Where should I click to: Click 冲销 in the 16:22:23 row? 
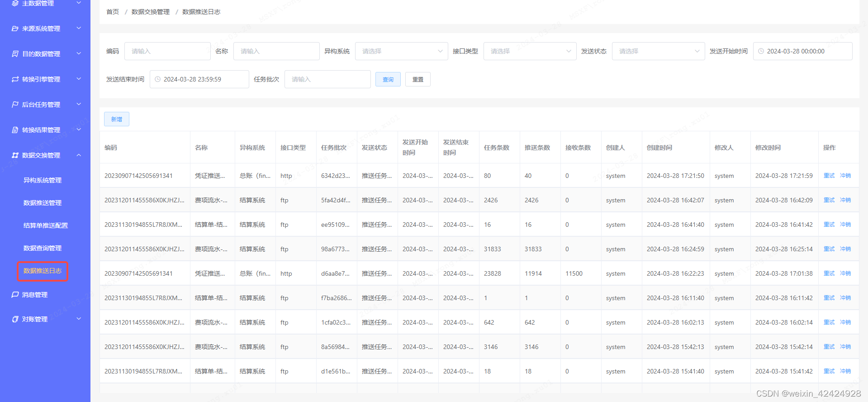pos(845,273)
